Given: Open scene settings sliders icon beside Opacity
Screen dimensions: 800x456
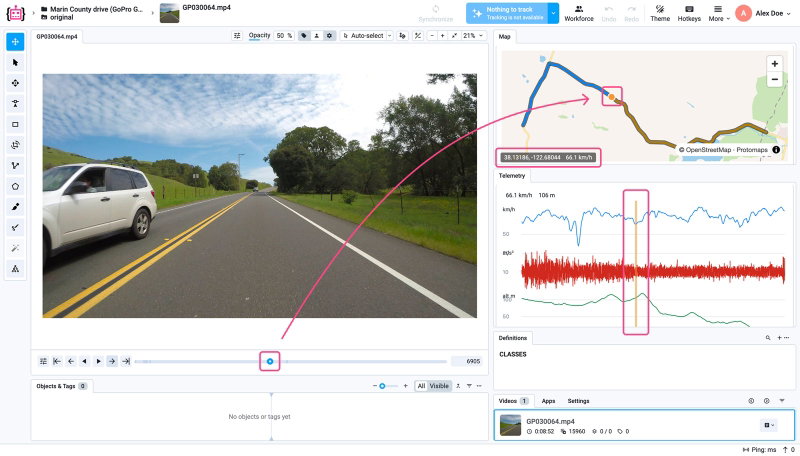Looking at the screenshot, I should [x=237, y=36].
